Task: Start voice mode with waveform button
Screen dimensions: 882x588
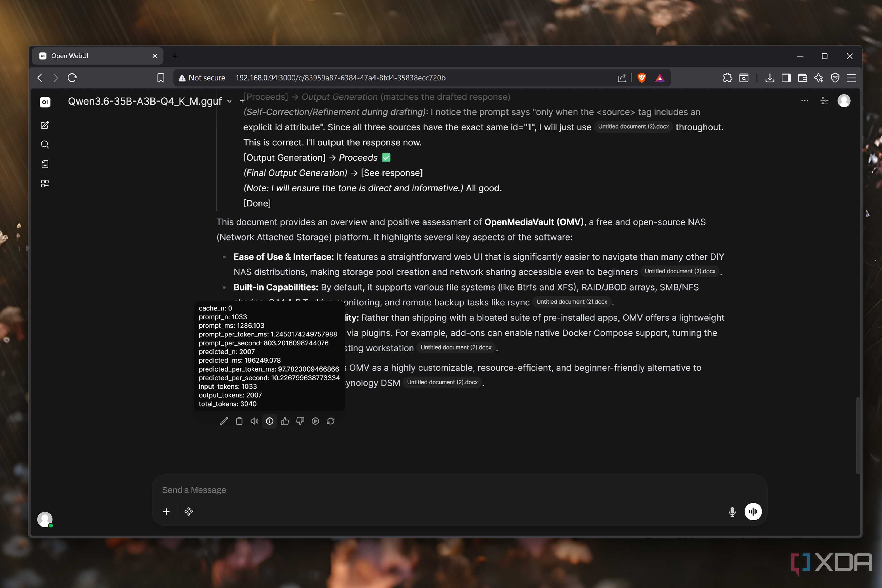Action: tap(753, 512)
